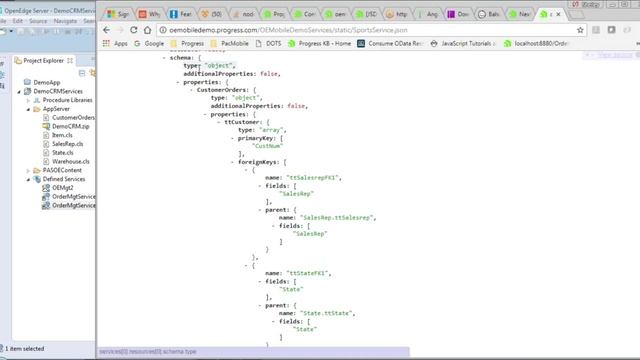Click "1 item selected" in status bar
This screenshot has height=360, width=640.
(24, 349)
